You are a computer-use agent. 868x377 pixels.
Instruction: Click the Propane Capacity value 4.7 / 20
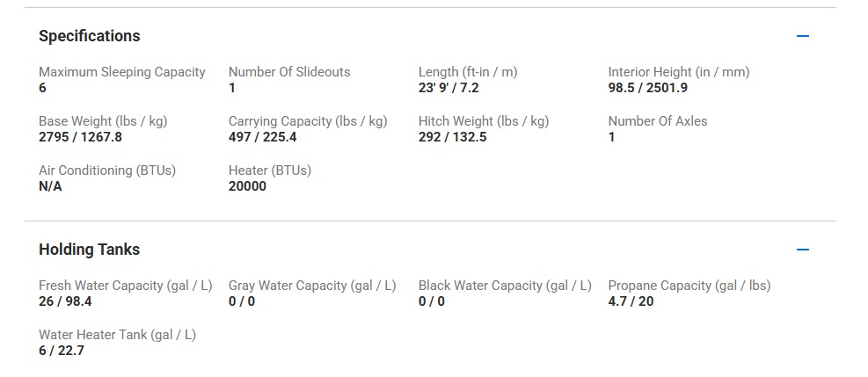coord(631,301)
